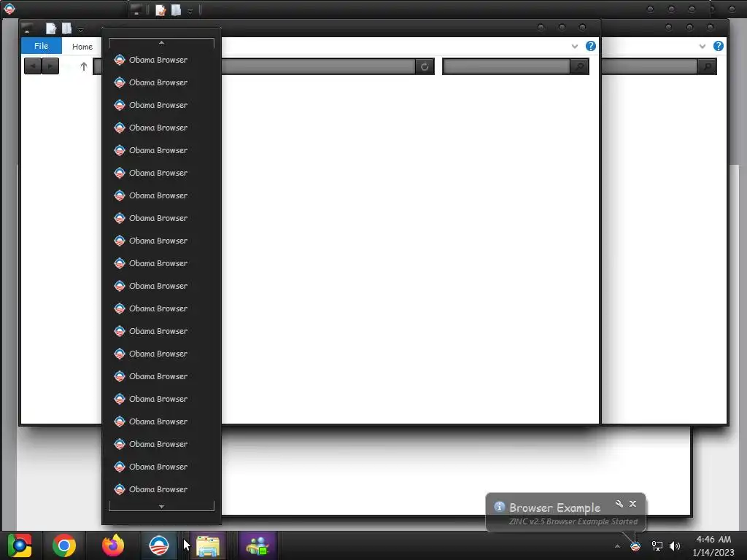Go forward in the front window
747x560 pixels.
coord(50,66)
